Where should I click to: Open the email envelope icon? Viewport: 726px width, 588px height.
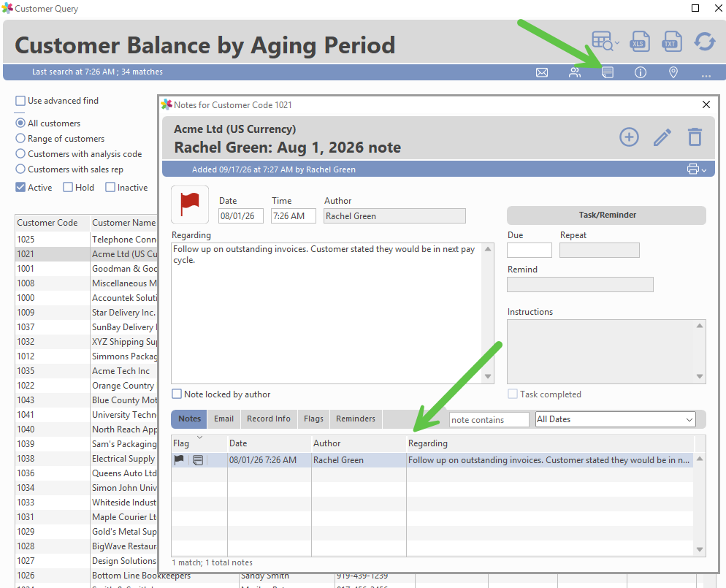pyautogui.click(x=542, y=72)
